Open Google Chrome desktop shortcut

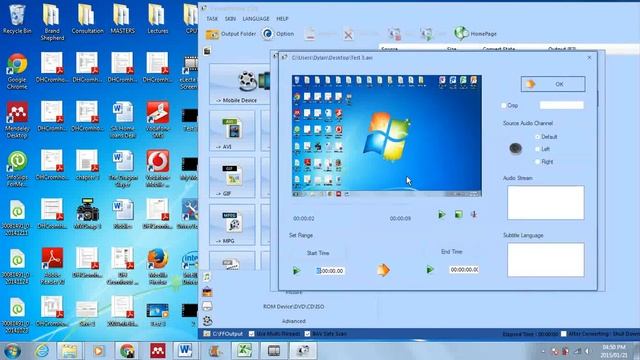[17, 71]
